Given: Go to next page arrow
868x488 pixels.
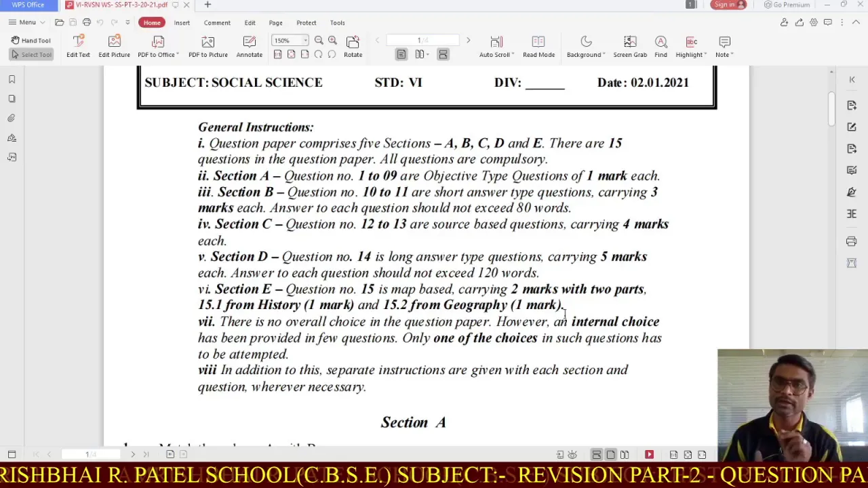Looking at the screenshot, I should coord(468,41).
